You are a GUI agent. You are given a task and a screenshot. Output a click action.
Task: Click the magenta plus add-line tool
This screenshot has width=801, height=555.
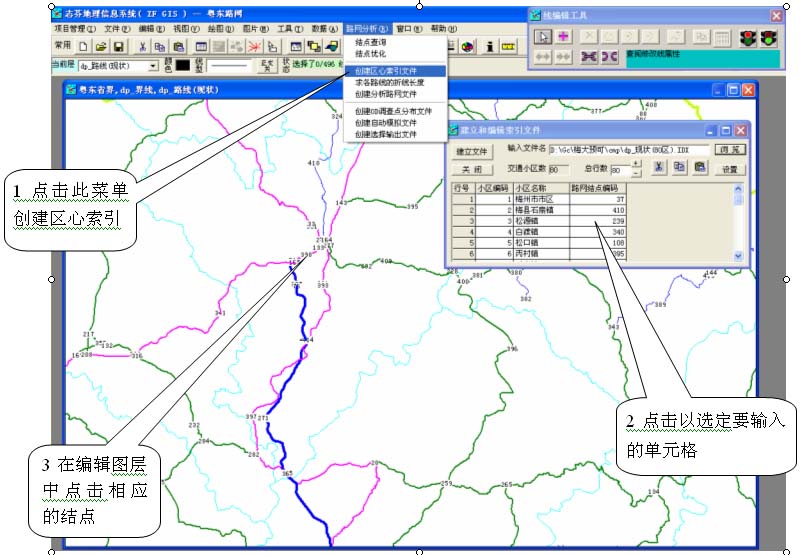point(564,37)
